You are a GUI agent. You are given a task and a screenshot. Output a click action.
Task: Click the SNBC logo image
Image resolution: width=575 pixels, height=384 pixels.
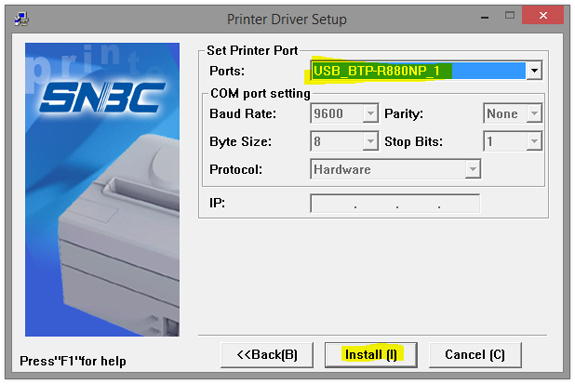click(x=103, y=97)
